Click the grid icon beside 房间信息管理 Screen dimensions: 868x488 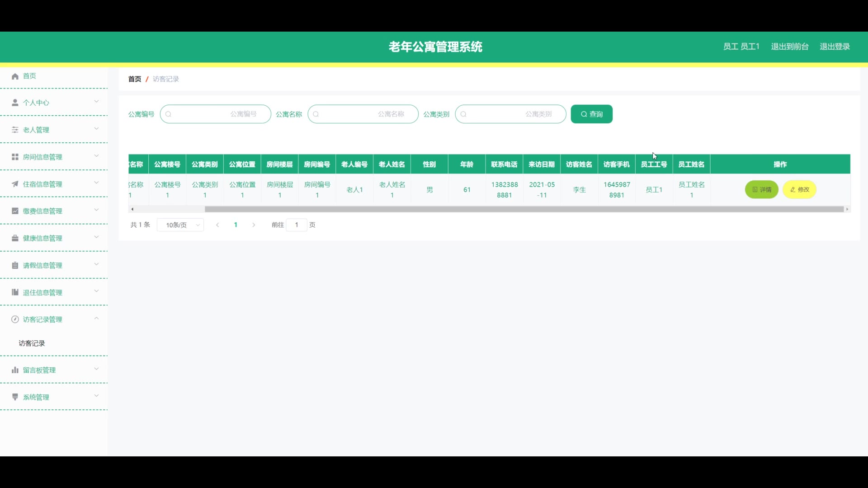tap(15, 157)
